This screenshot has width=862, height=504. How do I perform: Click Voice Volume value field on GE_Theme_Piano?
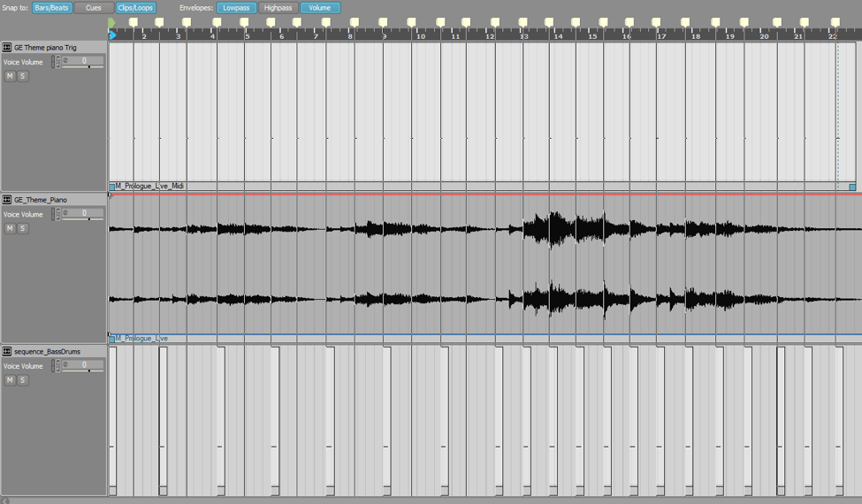pos(83,213)
